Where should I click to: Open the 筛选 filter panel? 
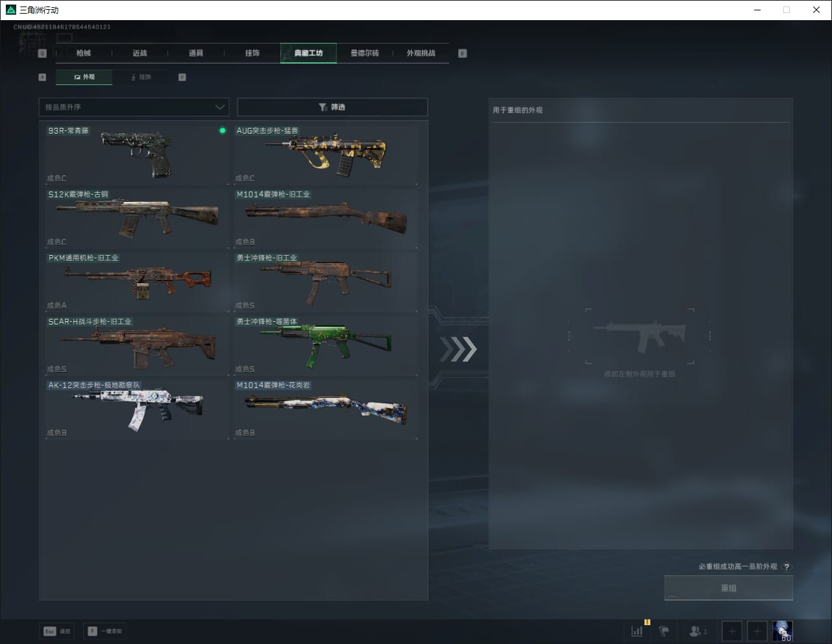332,107
